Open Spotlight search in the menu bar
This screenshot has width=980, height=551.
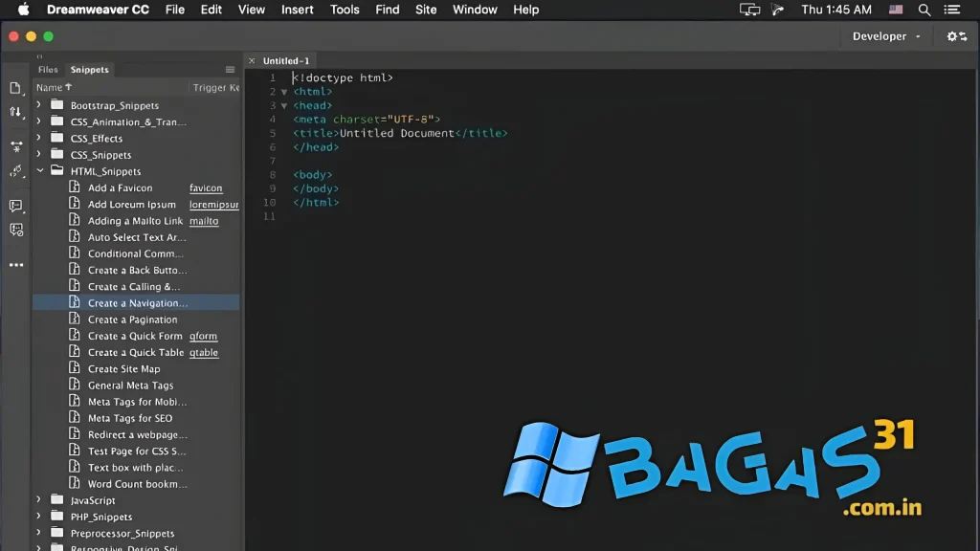924,10
